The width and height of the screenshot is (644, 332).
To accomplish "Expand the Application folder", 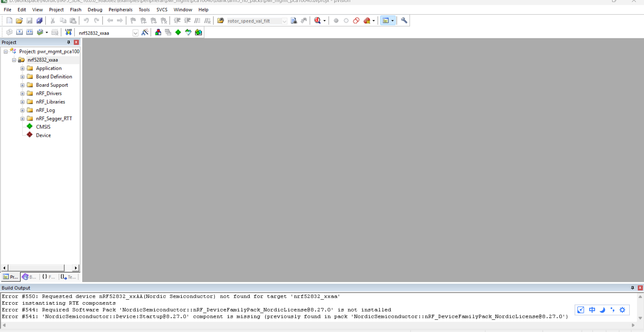I will pyautogui.click(x=22, y=68).
